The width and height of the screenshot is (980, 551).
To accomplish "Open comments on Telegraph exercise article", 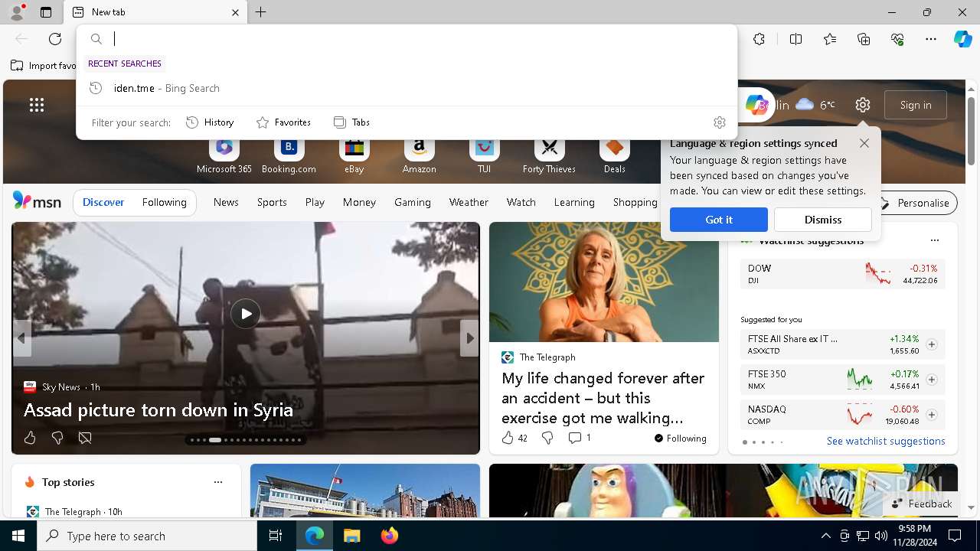I will [x=580, y=438].
